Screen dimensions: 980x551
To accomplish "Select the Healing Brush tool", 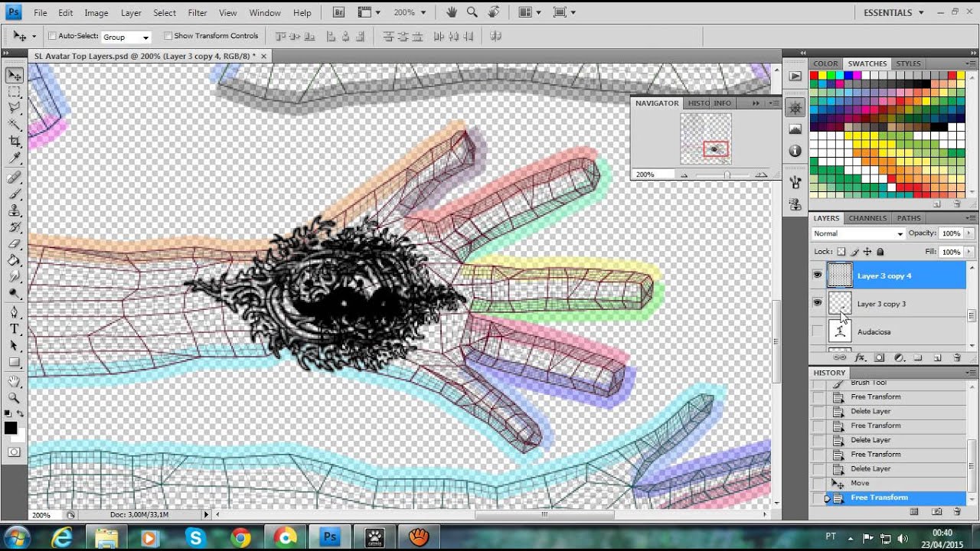I will (x=15, y=178).
